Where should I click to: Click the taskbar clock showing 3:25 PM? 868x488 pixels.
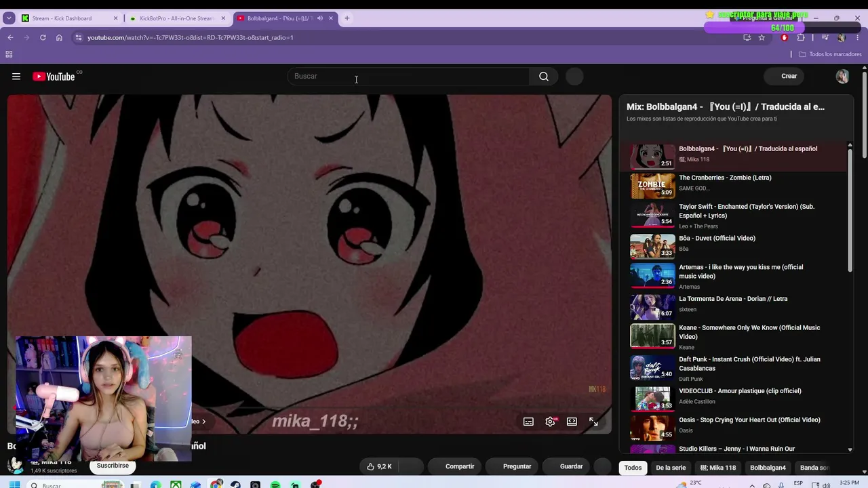click(x=849, y=483)
